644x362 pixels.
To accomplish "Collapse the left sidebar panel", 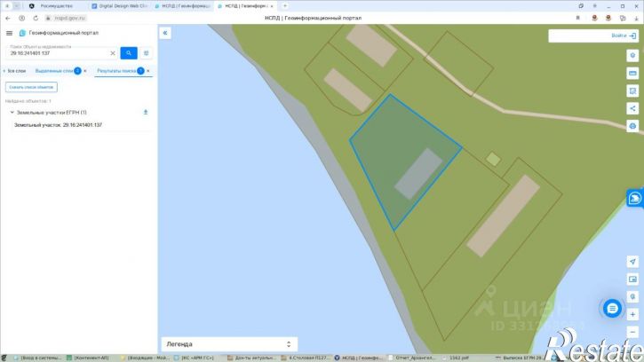I will (165, 33).
